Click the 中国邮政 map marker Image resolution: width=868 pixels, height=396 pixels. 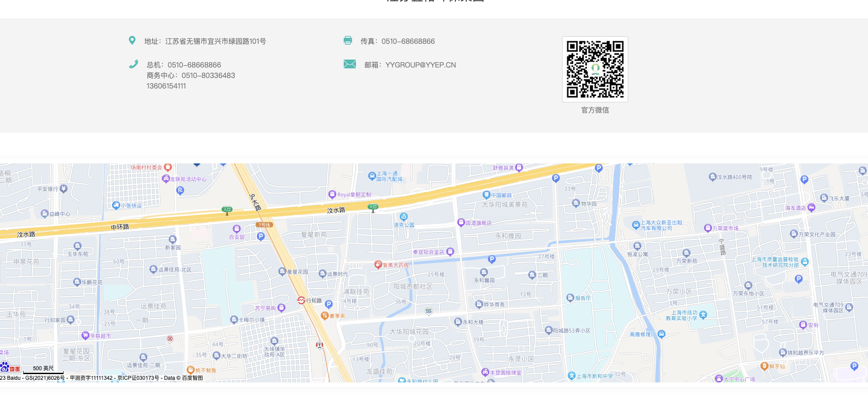point(486,195)
